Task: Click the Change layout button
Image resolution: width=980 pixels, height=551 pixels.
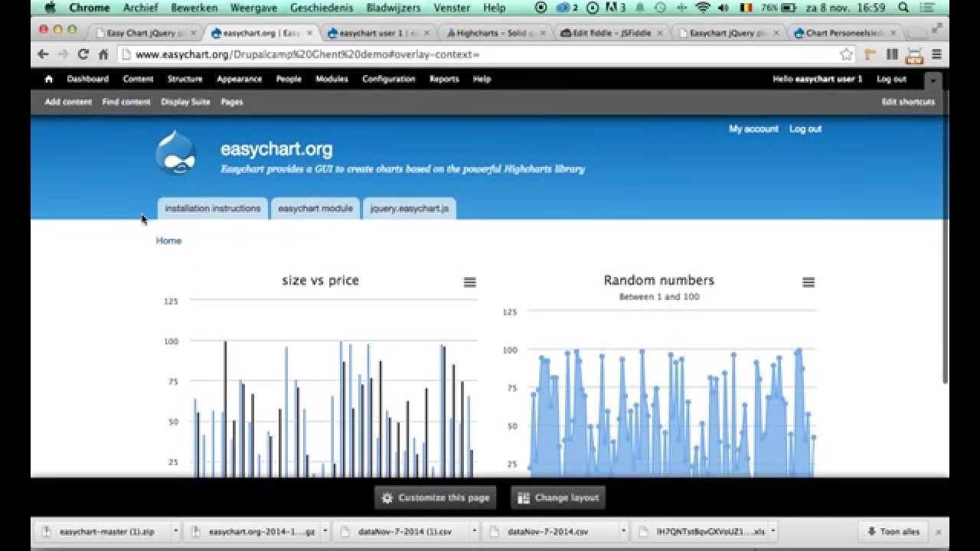Action: [x=558, y=497]
